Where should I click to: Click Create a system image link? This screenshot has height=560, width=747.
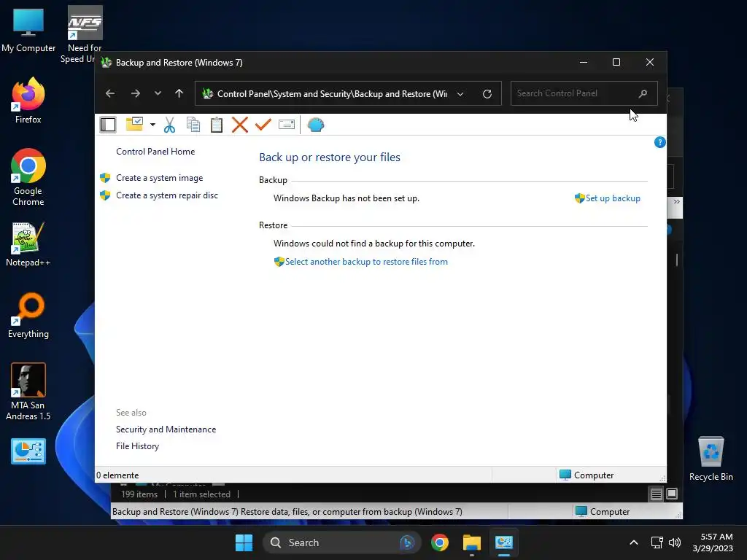tap(159, 178)
